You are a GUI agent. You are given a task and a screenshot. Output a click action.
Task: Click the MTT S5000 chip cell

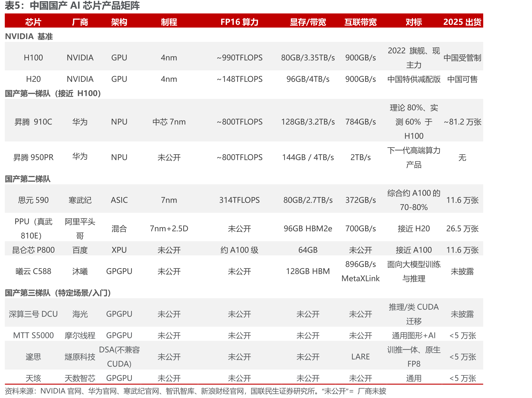click(x=33, y=336)
